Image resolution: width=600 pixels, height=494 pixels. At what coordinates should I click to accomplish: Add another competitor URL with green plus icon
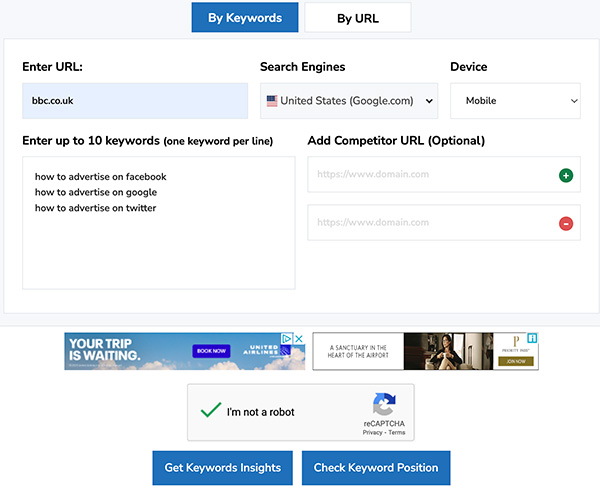click(566, 175)
